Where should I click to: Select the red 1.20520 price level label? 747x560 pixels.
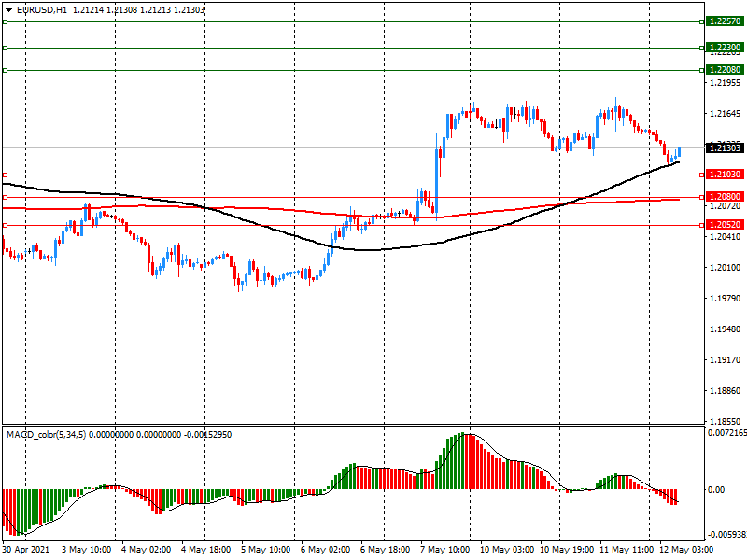[x=725, y=225]
